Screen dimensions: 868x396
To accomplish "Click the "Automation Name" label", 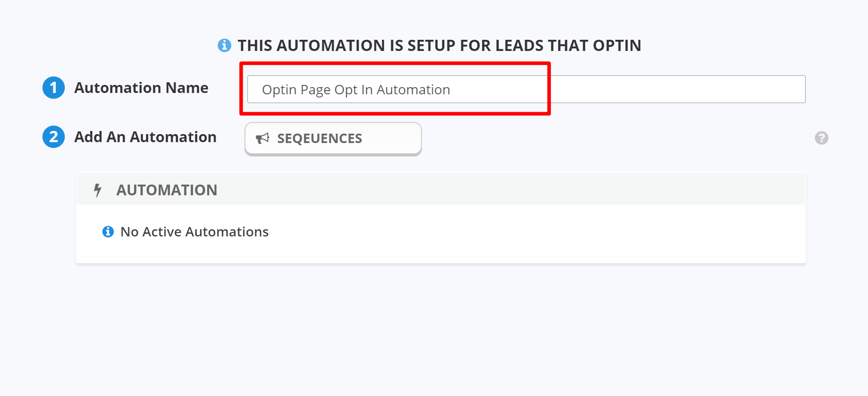I will tap(141, 88).
